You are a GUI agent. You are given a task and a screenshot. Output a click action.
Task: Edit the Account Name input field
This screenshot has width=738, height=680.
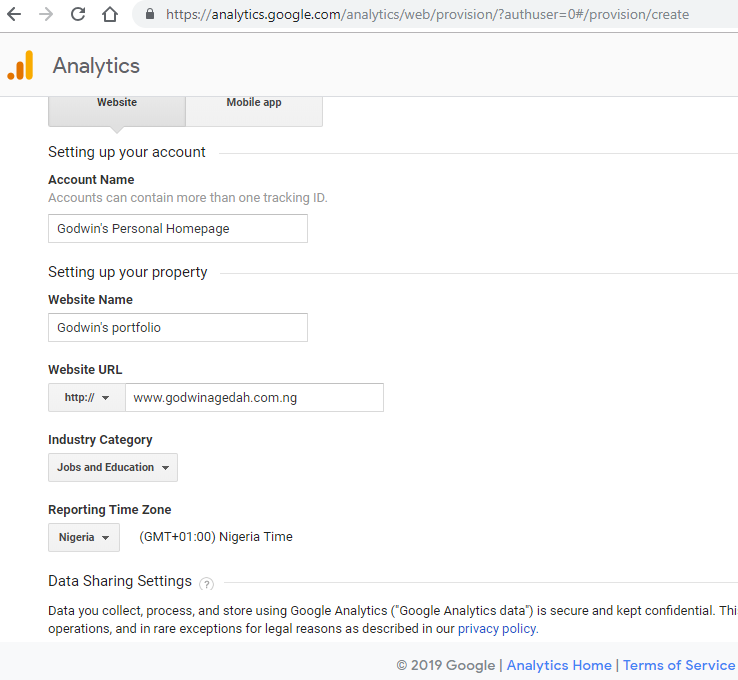[178, 229]
